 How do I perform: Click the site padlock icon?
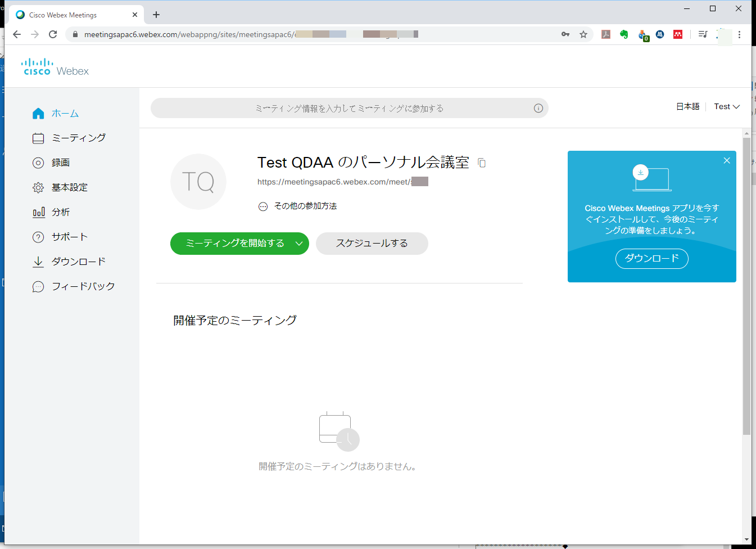[x=75, y=34]
